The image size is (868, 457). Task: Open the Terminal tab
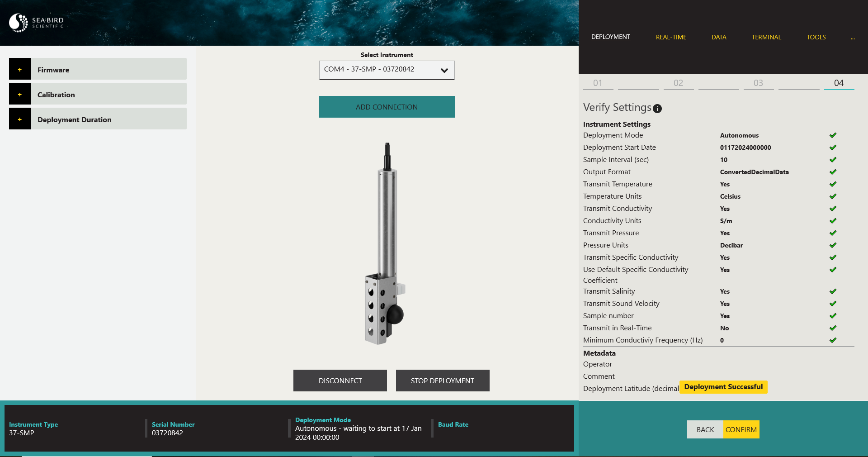pos(766,37)
